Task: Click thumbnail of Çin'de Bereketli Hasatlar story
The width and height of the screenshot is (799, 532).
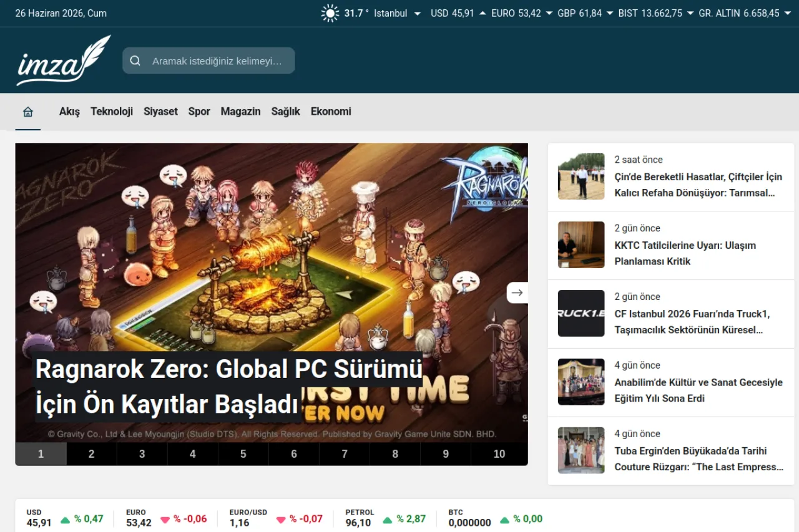Action: [x=581, y=177]
